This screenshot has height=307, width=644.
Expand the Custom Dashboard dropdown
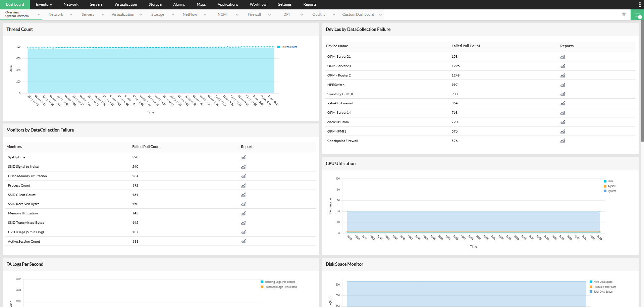(380, 14)
